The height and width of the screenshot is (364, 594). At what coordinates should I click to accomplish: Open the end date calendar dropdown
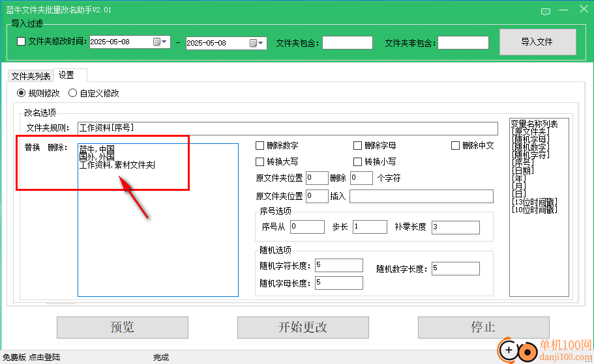coord(257,43)
